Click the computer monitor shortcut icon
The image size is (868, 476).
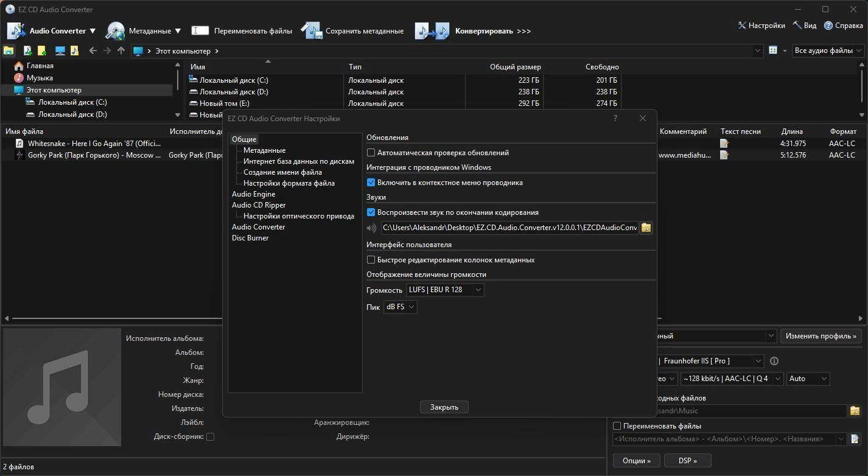[x=60, y=51]
